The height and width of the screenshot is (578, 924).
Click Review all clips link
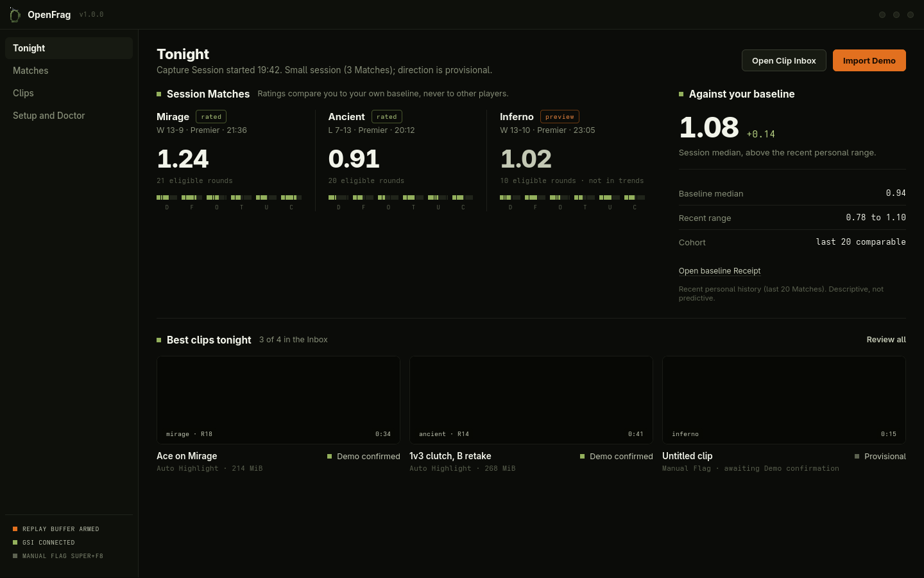(886, 340)
